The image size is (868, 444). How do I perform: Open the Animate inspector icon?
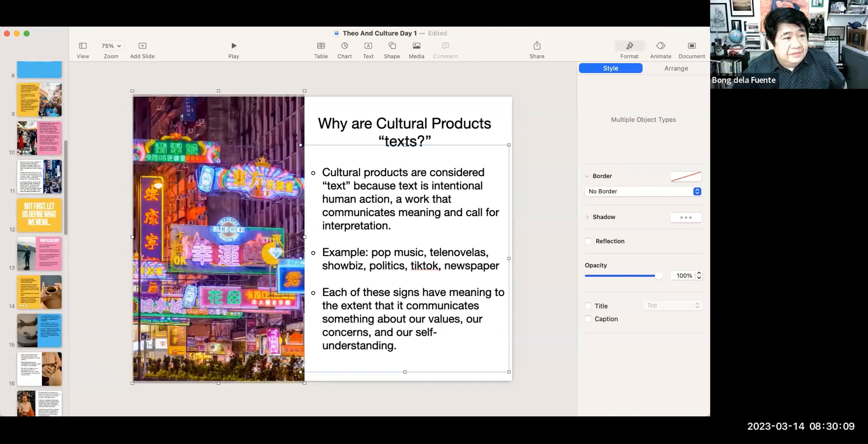tap(660, 46)
